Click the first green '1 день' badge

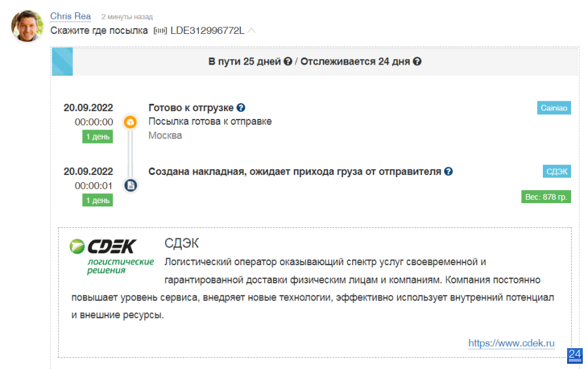click(x=97, y=137)
